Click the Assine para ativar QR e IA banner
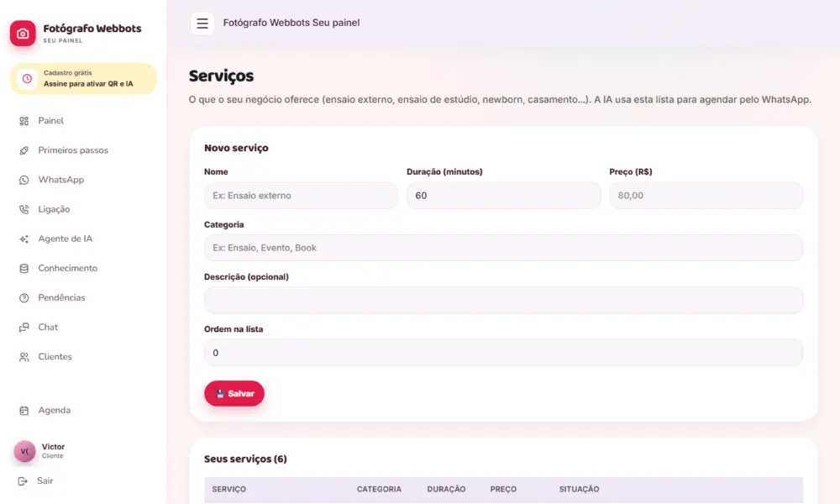 point(83,79)
